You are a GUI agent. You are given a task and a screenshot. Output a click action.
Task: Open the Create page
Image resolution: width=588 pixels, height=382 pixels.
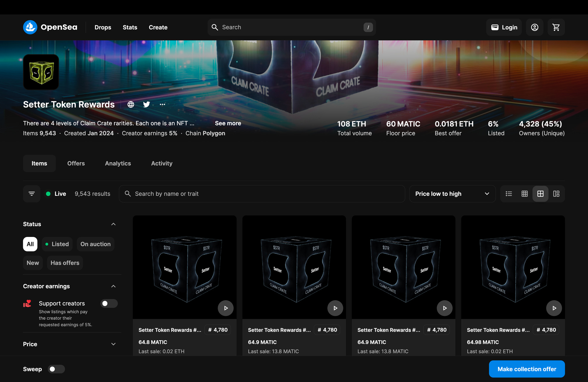158,27
